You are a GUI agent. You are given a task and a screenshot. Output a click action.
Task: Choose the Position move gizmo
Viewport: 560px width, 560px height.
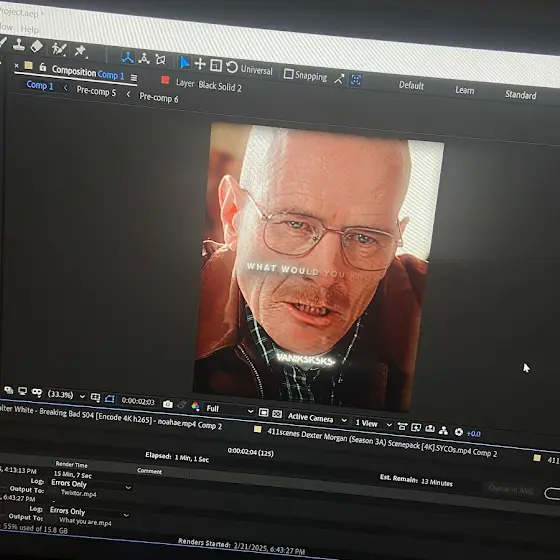click(200, 64)
